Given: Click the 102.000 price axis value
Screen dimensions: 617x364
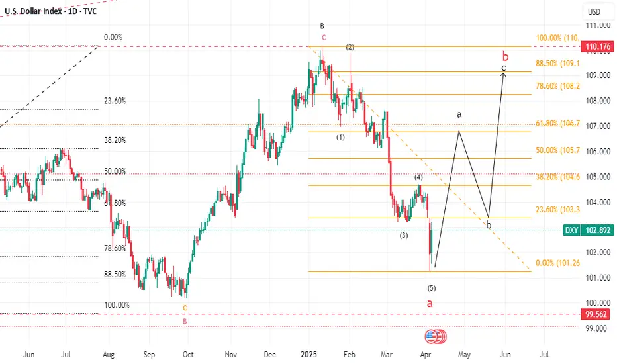Looking at the screenshot, I should (x=598, y=252).
